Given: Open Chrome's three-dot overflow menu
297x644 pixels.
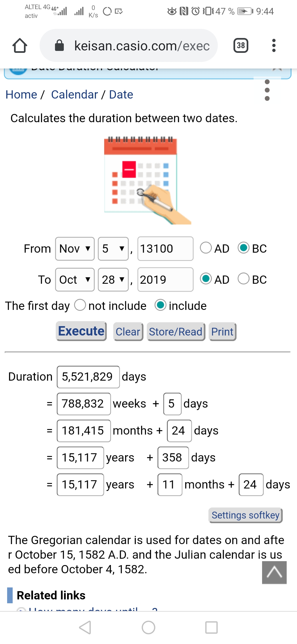Looking at the screenshot, I should (x=273, y=45).
